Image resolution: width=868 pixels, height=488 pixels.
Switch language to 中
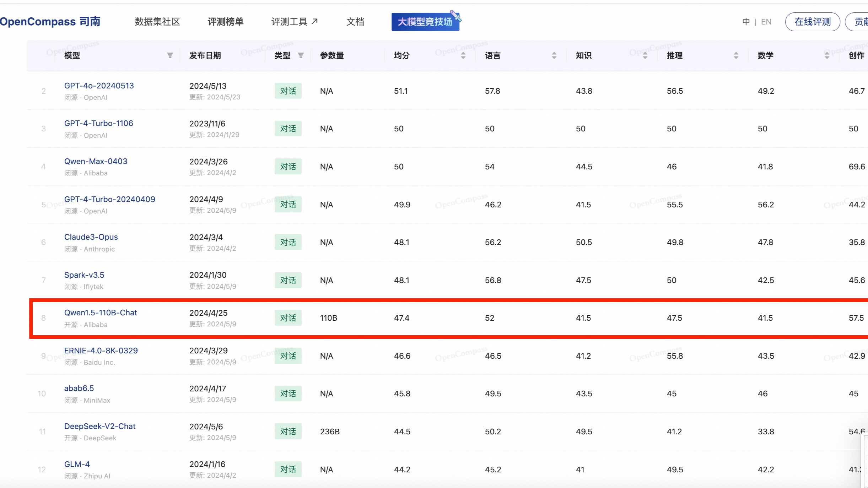pyautogui.click(x=746, y=22)
